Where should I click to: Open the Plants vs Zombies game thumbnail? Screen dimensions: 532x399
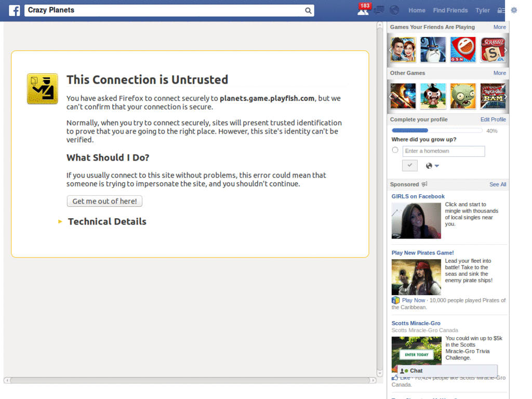pyautogui.click(x=463, y=96)
